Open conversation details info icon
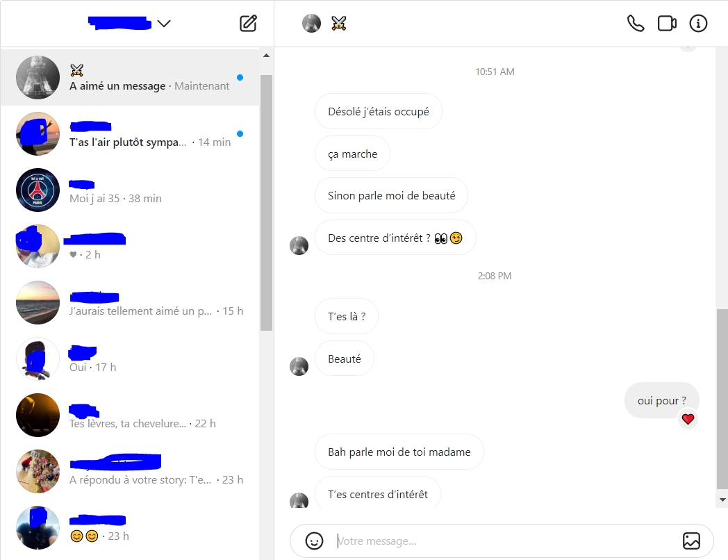The image size is (728, 560). point(698,23)
